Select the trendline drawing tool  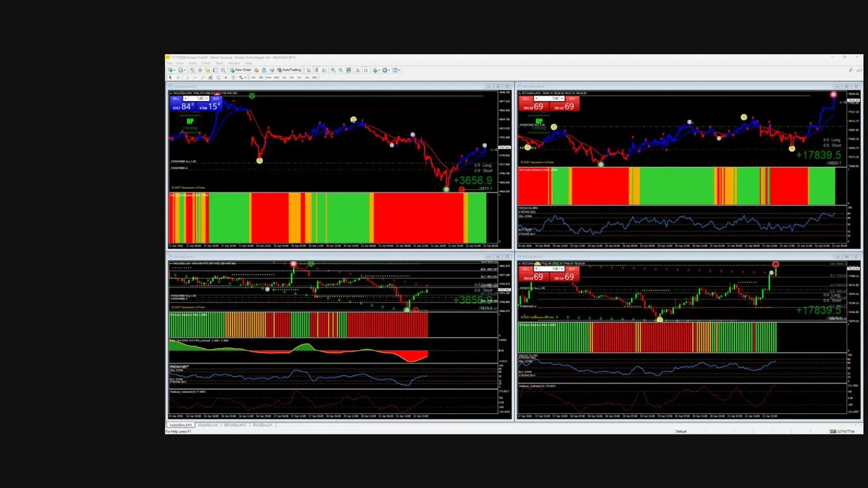[x=203, y=77]
